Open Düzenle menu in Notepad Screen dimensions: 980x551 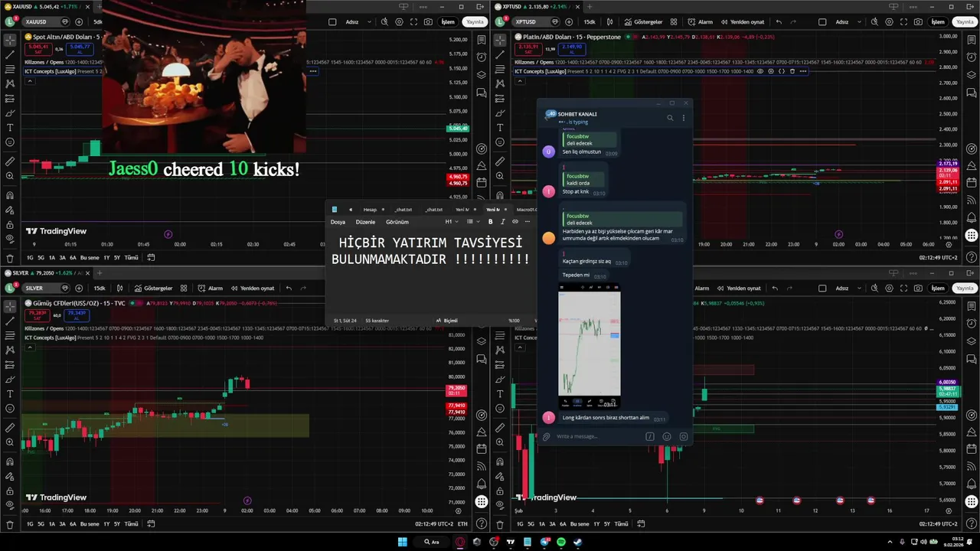point(365,222)
